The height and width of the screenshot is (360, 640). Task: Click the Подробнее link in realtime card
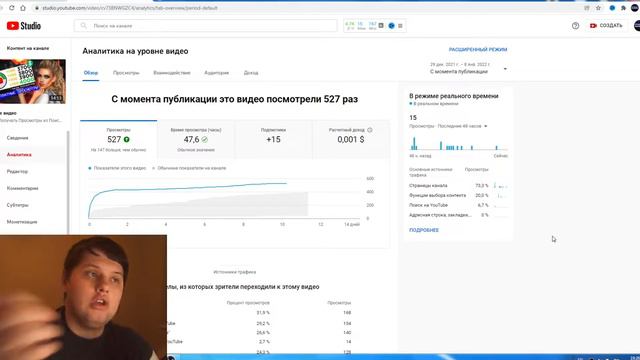click(x=424, y=230)
